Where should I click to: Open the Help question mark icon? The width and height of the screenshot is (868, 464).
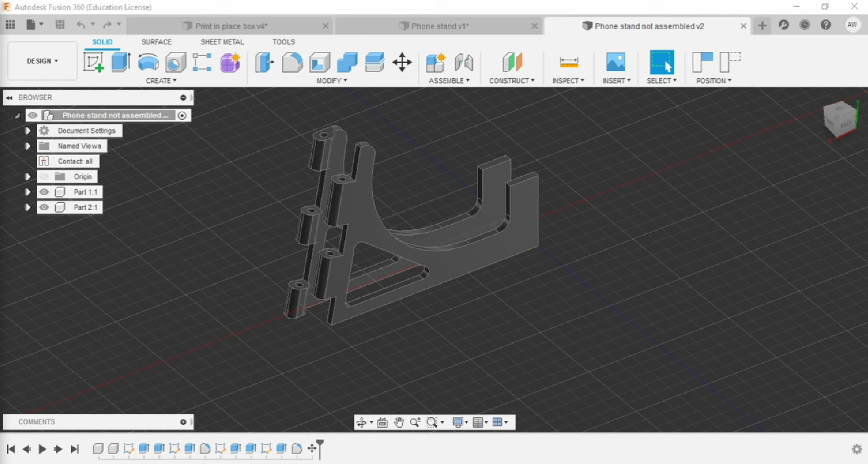point(826,25)
